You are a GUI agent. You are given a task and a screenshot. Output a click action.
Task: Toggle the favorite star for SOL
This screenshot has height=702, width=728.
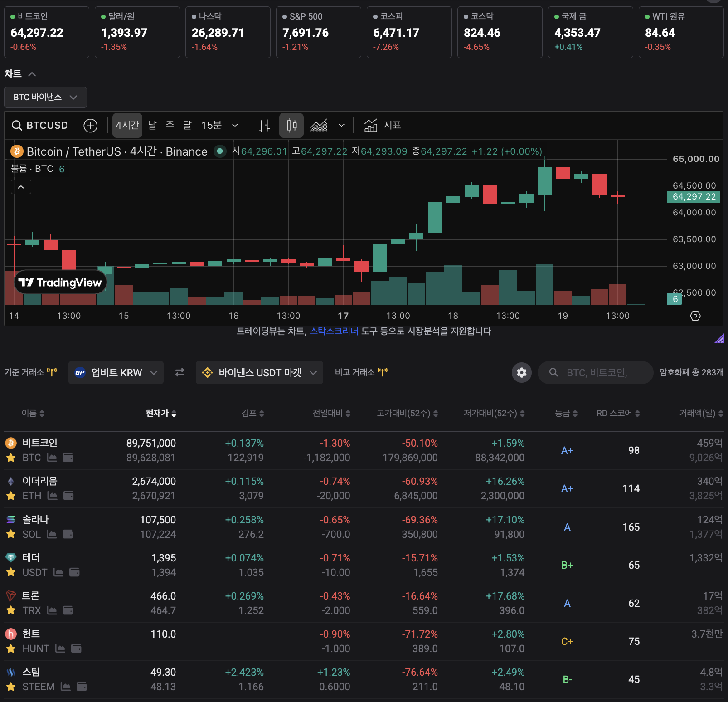11,534
